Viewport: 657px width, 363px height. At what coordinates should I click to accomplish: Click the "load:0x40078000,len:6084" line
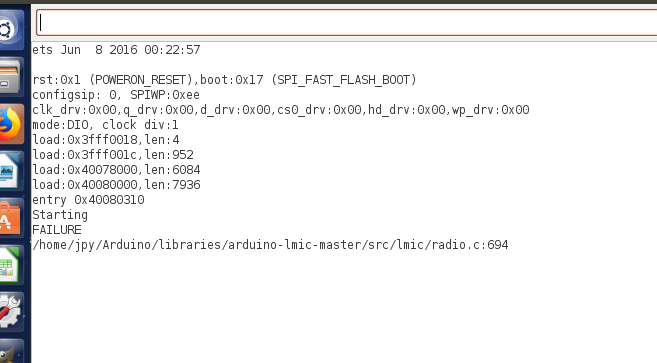[116, 170]
